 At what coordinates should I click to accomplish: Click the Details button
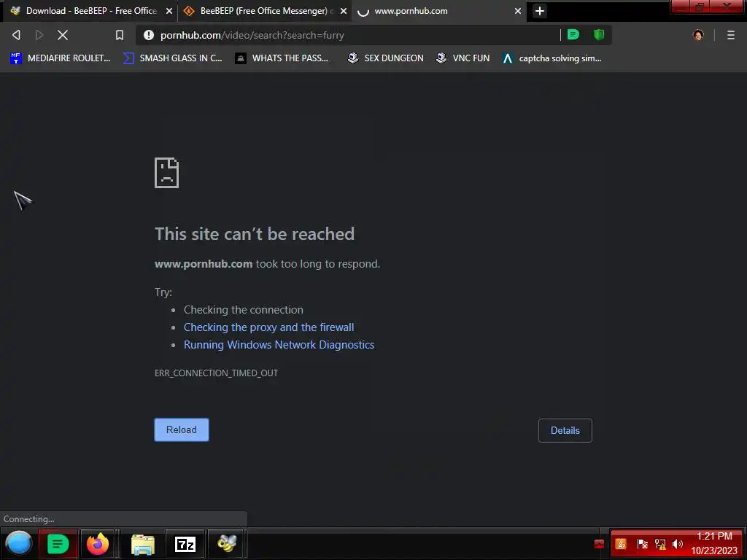pyautogui.click(x=565, y=430)
